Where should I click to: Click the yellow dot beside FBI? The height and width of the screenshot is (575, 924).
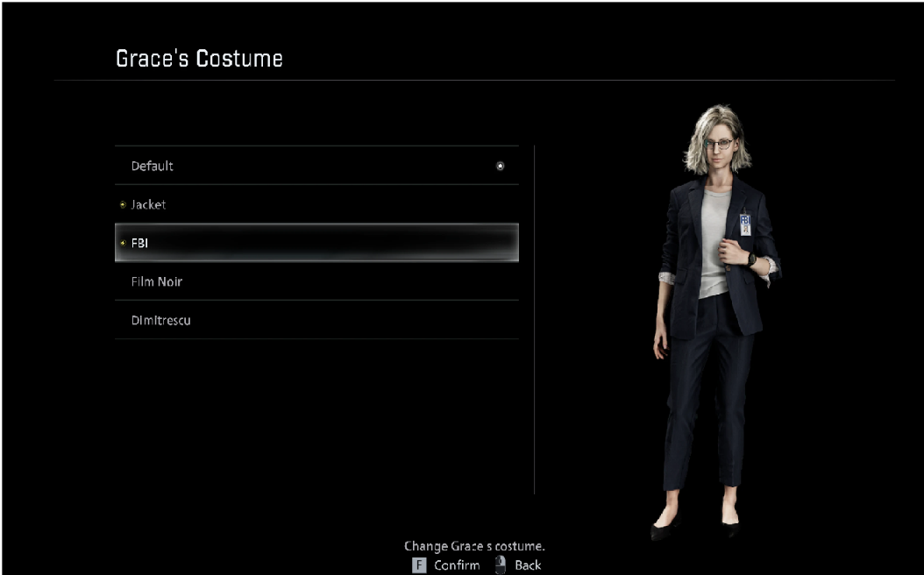[123, 243]
